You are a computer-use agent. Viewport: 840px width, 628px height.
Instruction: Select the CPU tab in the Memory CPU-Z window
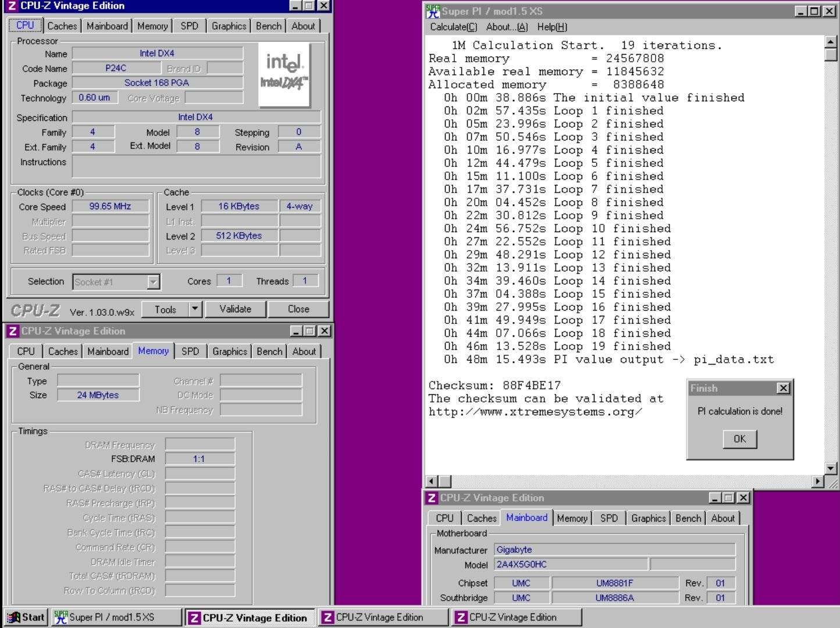click(x=26, y=352)
